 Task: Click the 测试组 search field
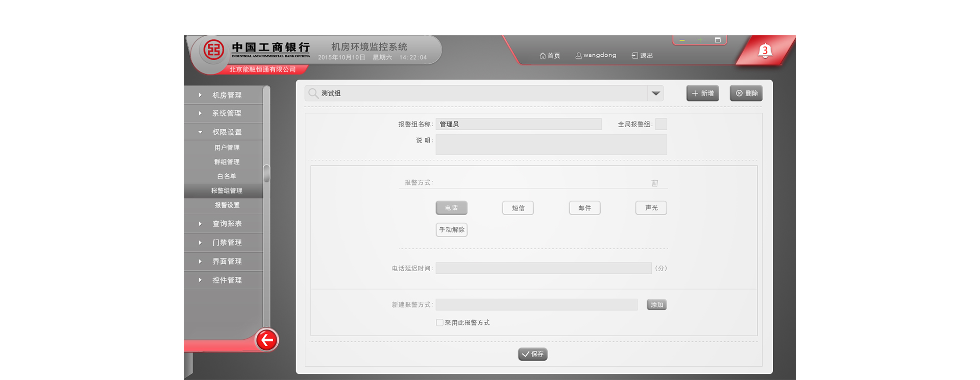(x=484, y=93)
